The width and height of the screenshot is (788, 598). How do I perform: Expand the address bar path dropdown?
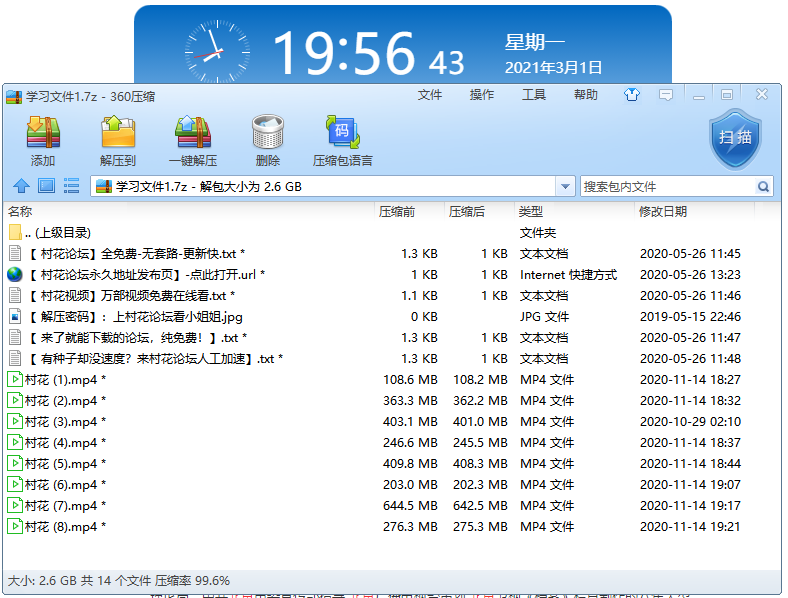click(565, 187)
